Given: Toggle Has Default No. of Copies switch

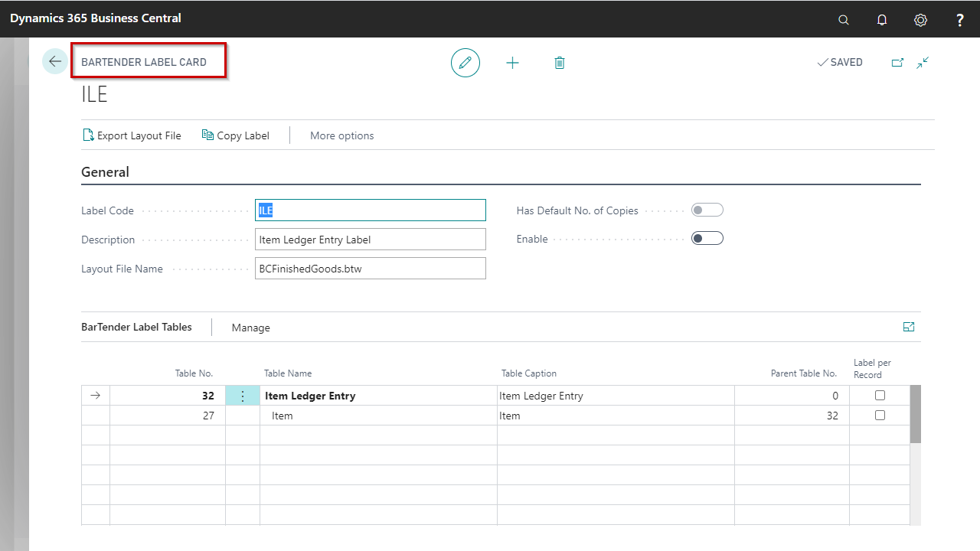Looking at the screenshot, I should (x=707, y=210).
